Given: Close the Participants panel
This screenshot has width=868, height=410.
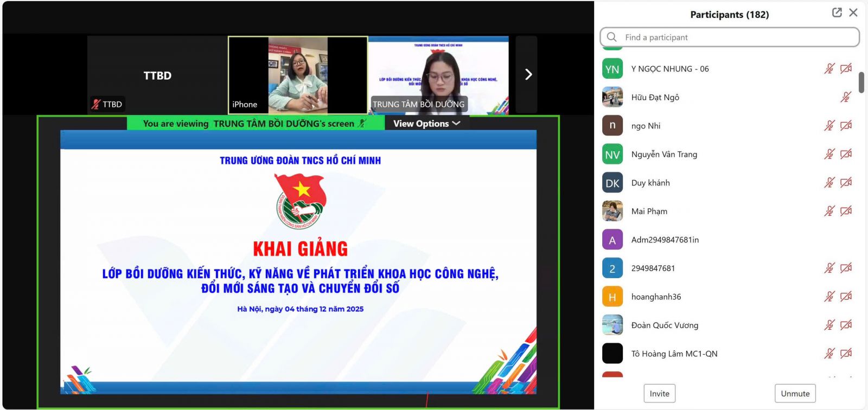Looking at the screenshot, I should coord(853,12).
